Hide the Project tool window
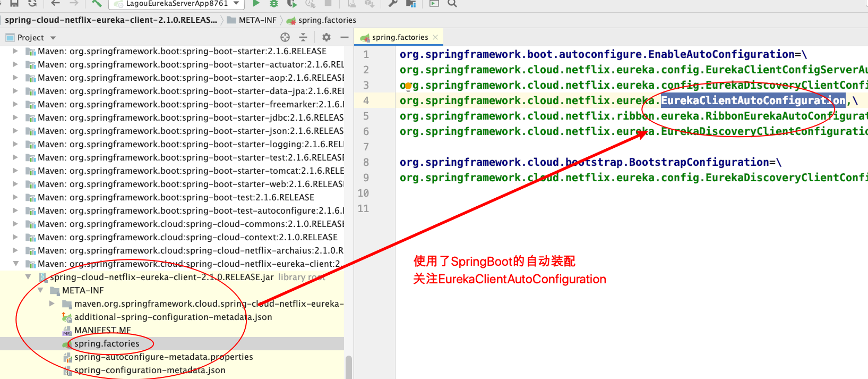This screenshot has height=379, width=868. click(x=344, y=37)
